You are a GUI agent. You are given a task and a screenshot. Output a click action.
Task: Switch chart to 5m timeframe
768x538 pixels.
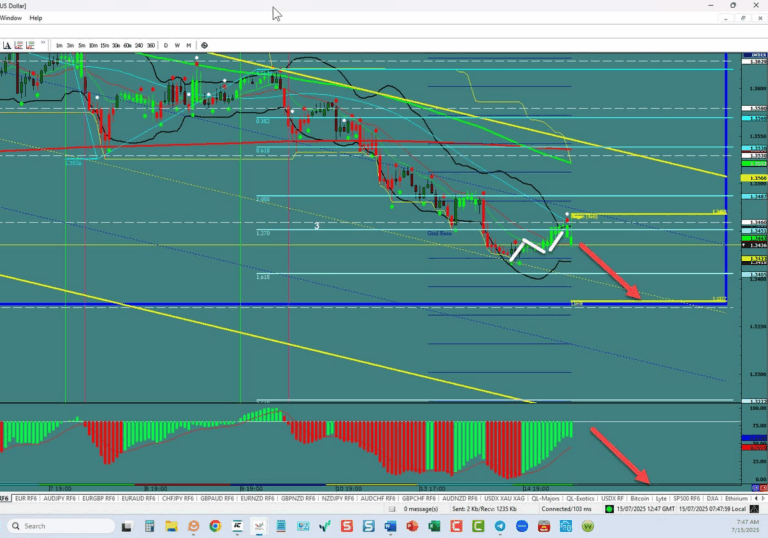(x=81, y=46)
